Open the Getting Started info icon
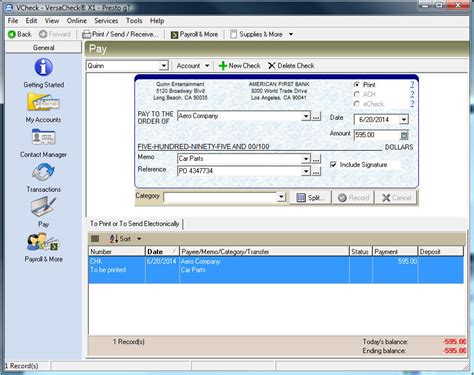The width and height of the screenshot is (474, 375). [44, 67]
